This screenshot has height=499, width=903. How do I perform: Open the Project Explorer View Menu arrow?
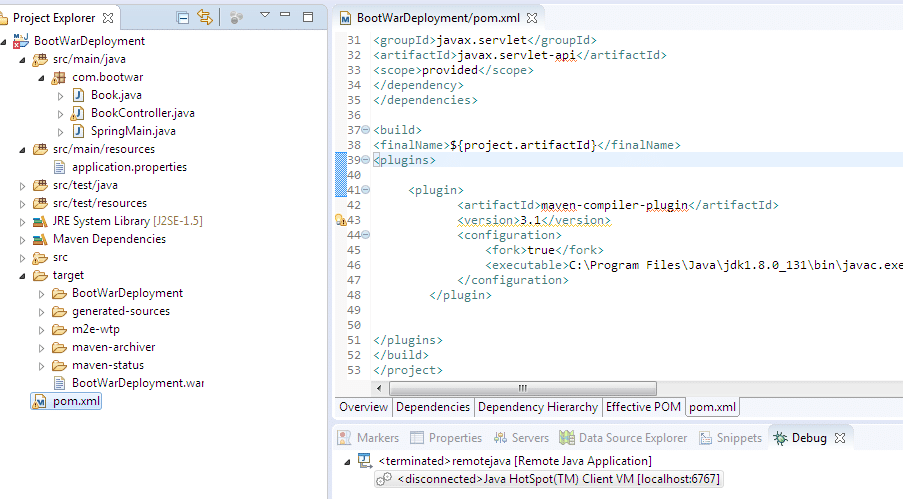[x=265, y=16]
